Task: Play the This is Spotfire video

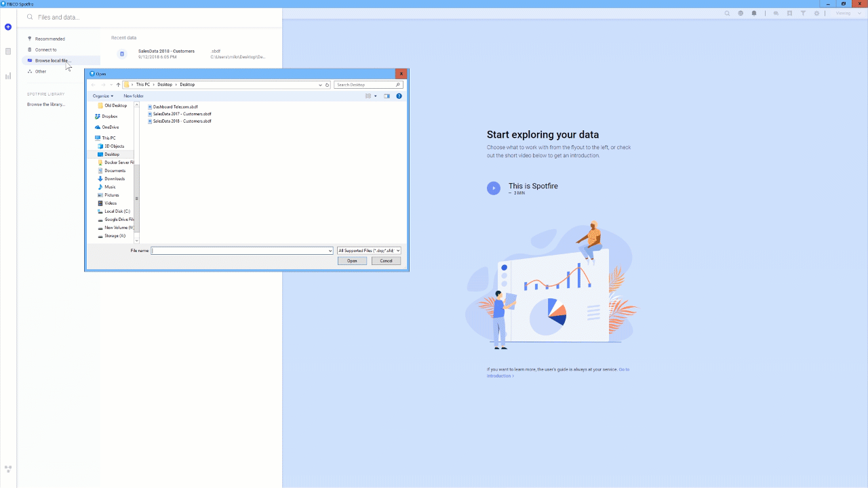Action: click(494, 188)
